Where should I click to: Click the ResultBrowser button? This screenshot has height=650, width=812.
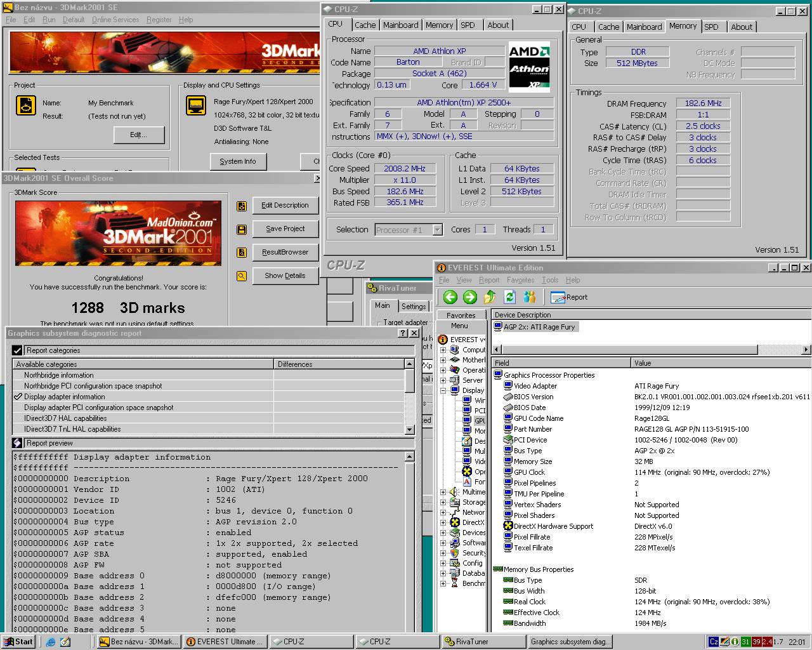coord(285,252)
